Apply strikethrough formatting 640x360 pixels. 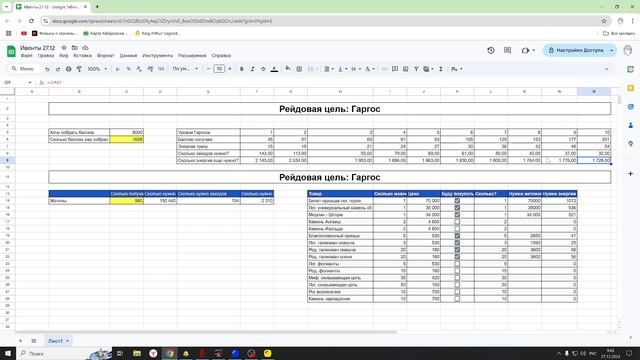click(x=263, y=69)
